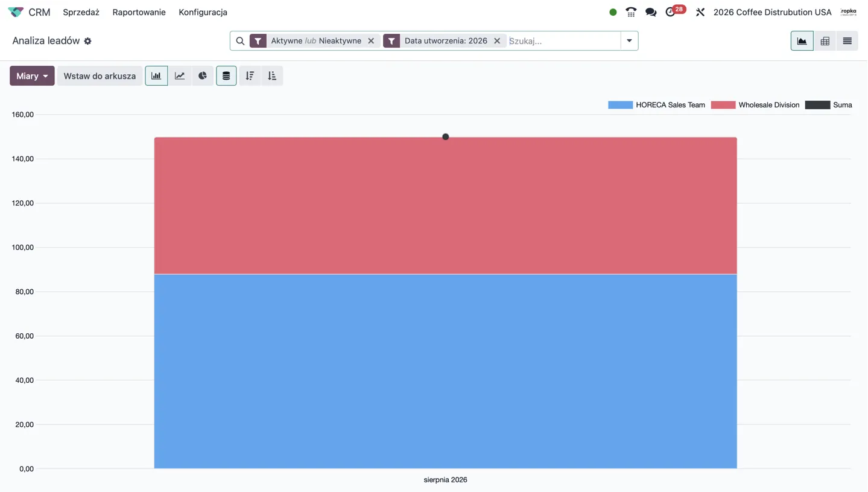The image size is (868, 492).
Task: Focus the Szukaj... search field
Action: tap(563, 41)
